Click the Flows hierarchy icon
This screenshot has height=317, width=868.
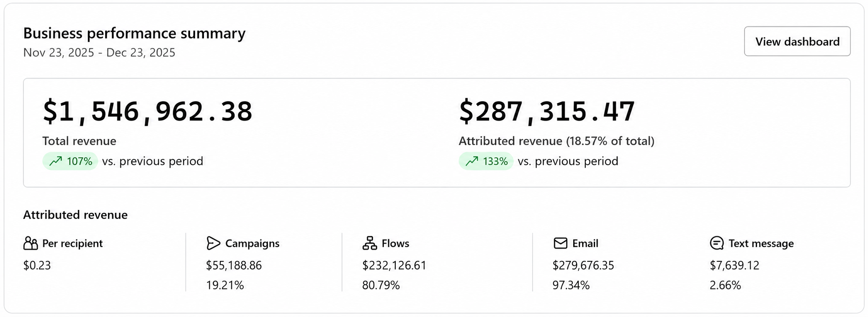point(369,243)
